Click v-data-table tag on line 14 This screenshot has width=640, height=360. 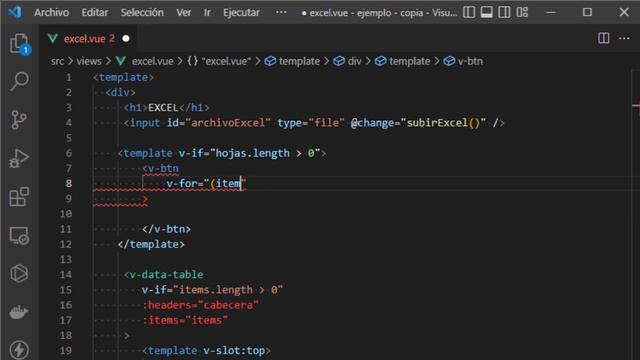click(x=164, y=274)
